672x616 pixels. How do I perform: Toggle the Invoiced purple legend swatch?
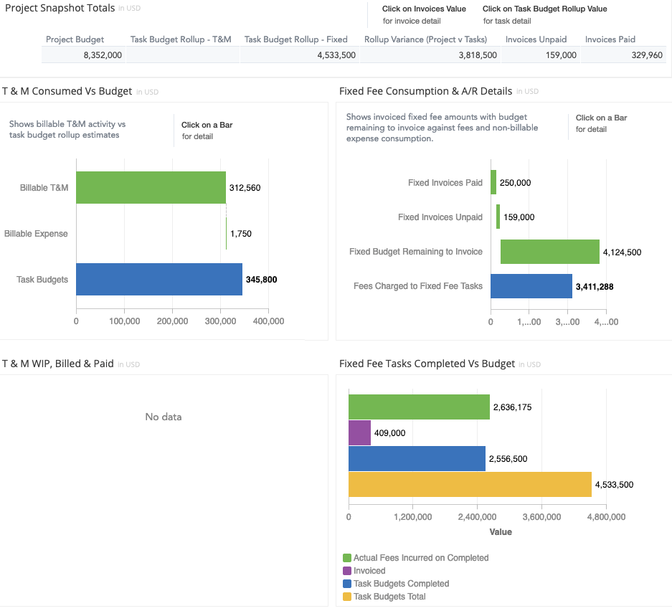347,571
